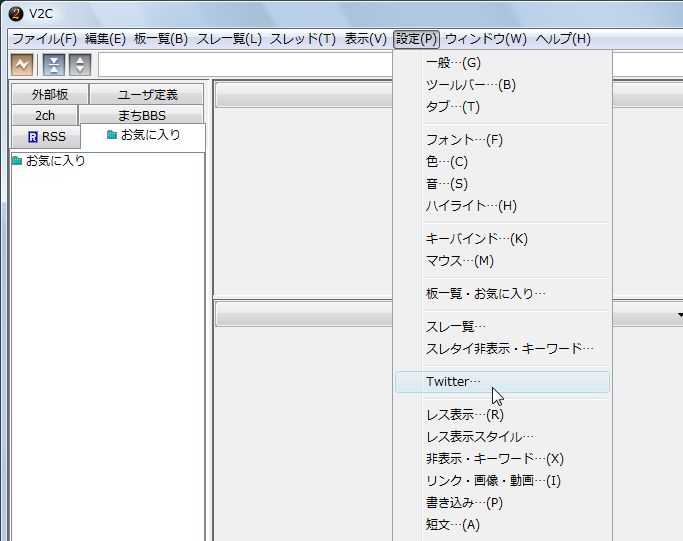The image size is (683, 541).
Task: Choose レス表示…(R) settings entry
Action: (x=502, y=415)
